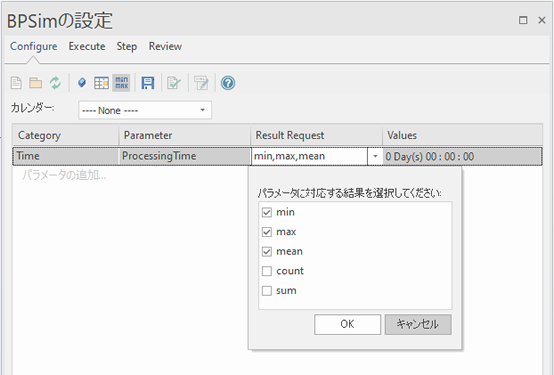Check the sum result checkbox
Viewport: 554px width, 375px height.
point(267,291)
